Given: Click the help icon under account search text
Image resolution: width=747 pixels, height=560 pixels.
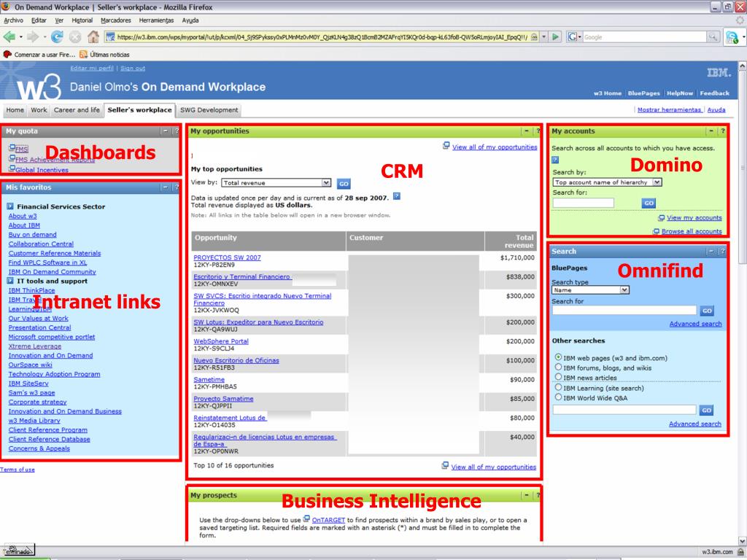Looking at the screenshot, I should 555,160.
